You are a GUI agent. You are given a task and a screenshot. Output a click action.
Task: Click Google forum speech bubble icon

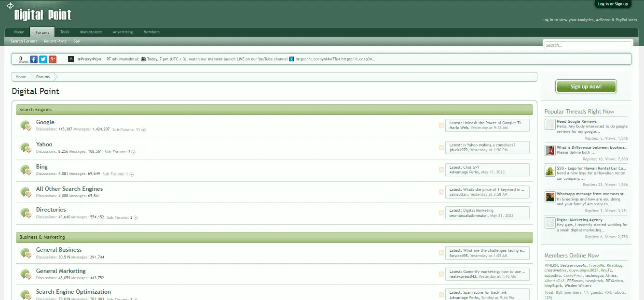26,126
